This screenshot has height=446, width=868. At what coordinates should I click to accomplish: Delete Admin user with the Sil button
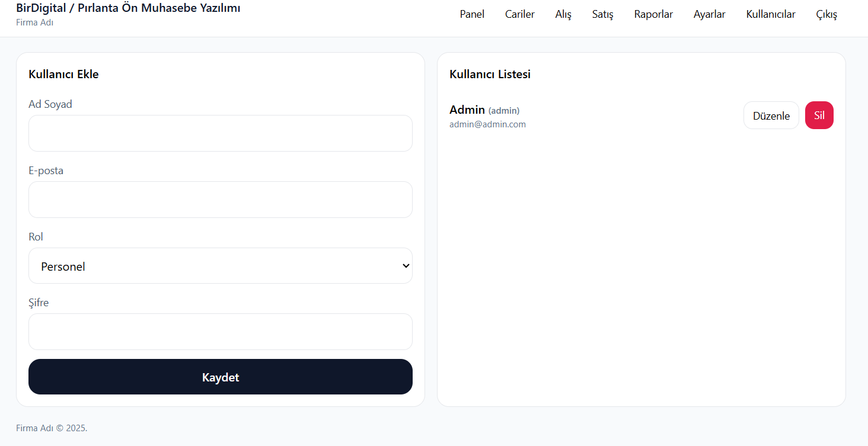click(819, 115)
